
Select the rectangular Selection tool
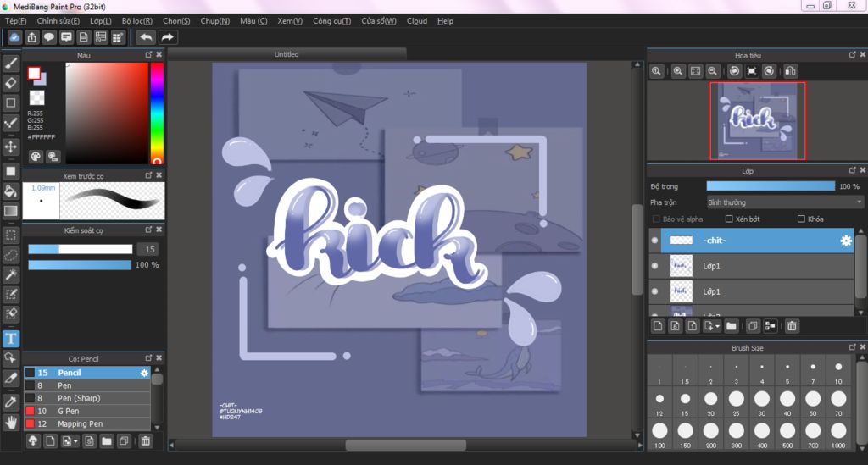tap(11, 235)
